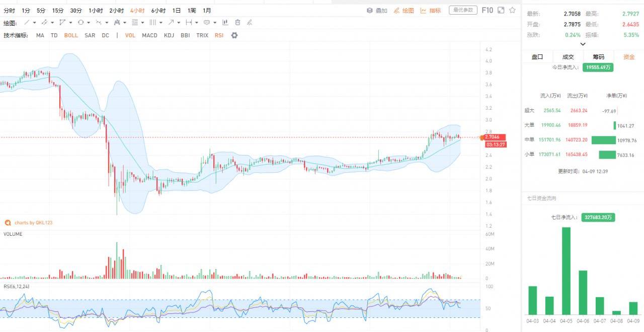The height and width of the screenshot is (332, 644).
Task: Expand the quote details chevron
Action: (583, 44)
